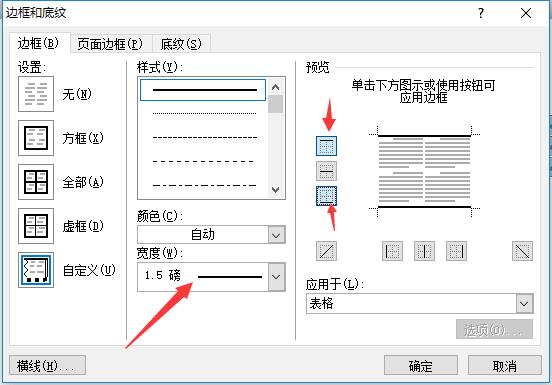Click the dialog help question mark

click(x=481, y=13)
